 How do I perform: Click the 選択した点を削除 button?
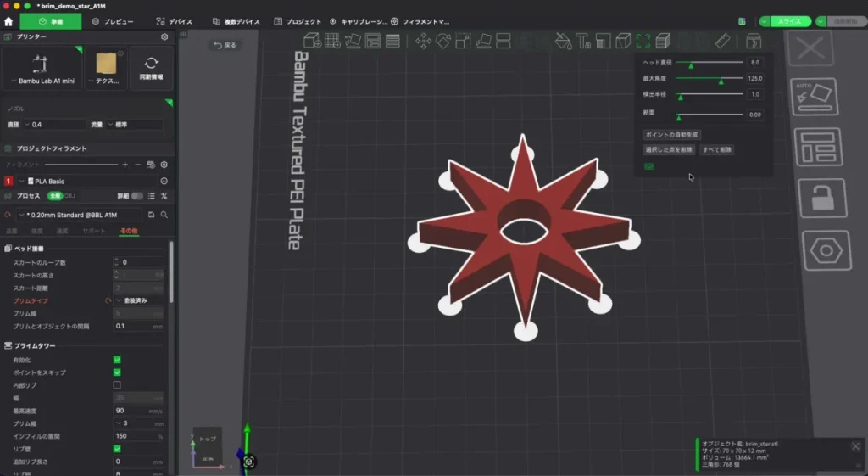[669, 149]
